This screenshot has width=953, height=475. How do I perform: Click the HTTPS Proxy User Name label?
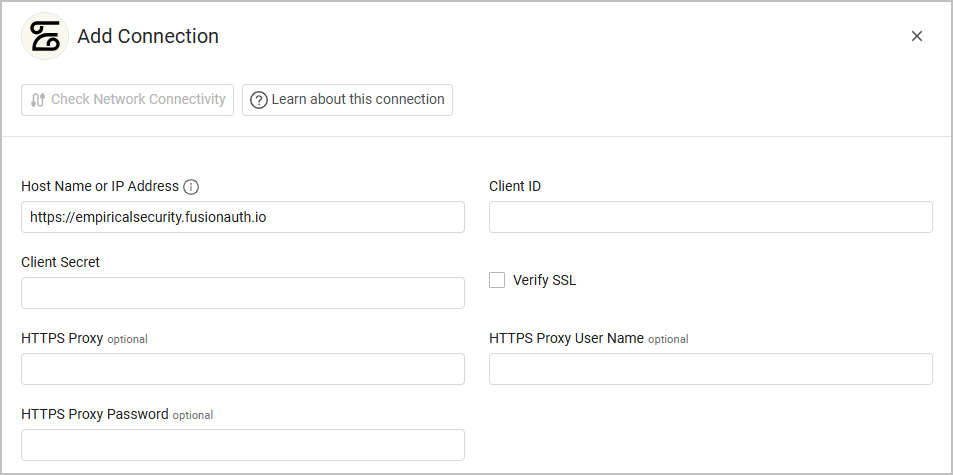(566, 338)
